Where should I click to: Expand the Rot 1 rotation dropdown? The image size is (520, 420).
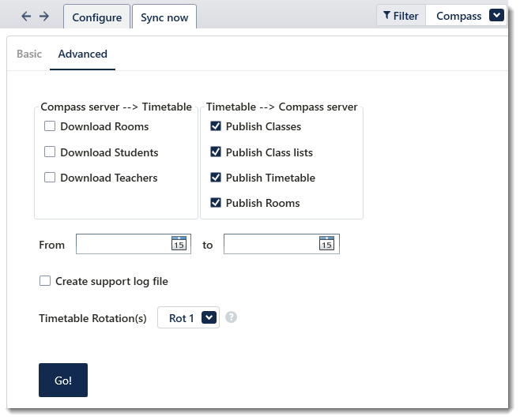[x=209, y=318]
